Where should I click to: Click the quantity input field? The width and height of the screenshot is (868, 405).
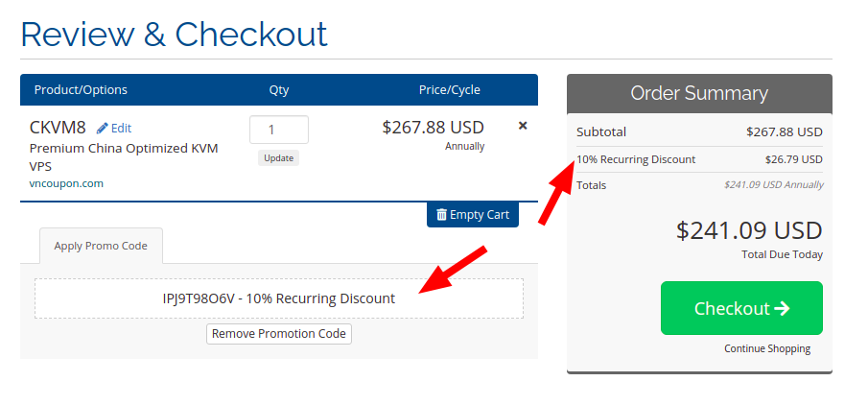point(279,130)
